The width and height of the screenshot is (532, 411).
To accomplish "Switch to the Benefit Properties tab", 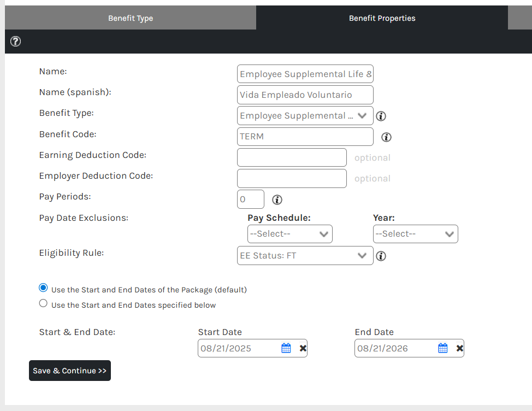I will 382,18.
